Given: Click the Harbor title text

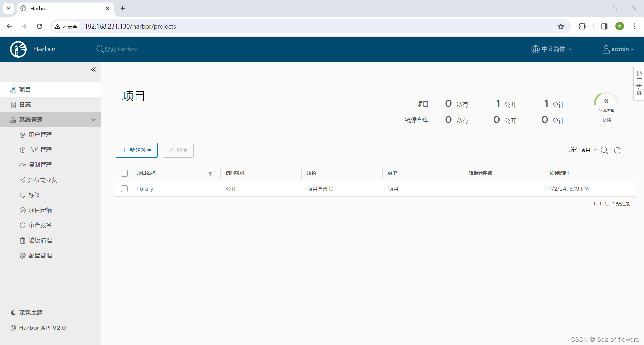Looking at the screenshot, I should click(44, 49).
